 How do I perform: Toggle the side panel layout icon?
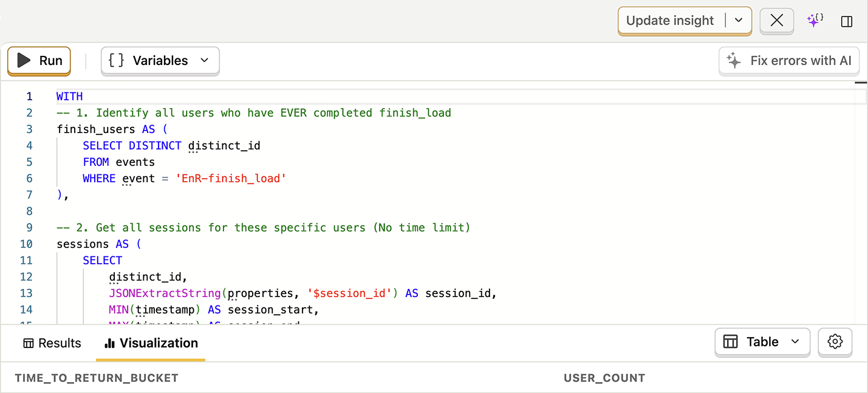[847, 21]
